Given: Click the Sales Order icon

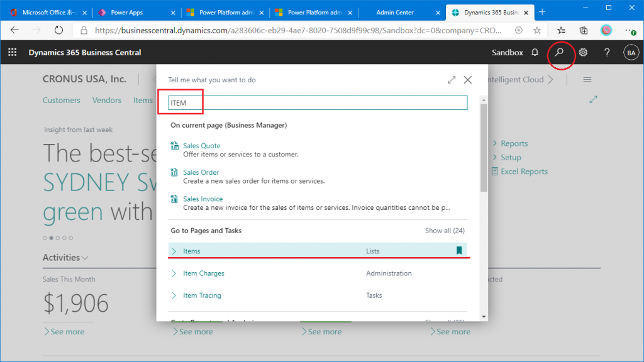Looking at the screenshot, I should coord(175,172).
